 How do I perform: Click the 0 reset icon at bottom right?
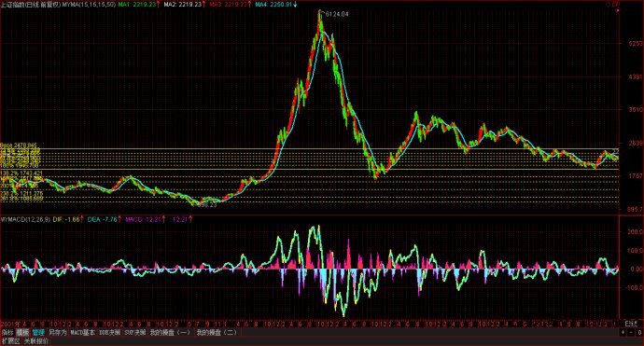pyautogui.click(x=639, y=332)
